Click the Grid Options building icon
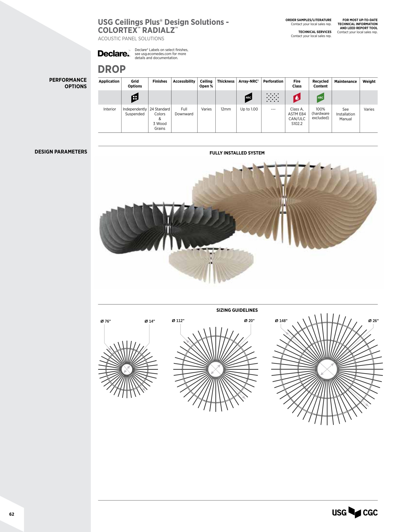The width and height of the screenshot is (411, 532). point(135,98)
